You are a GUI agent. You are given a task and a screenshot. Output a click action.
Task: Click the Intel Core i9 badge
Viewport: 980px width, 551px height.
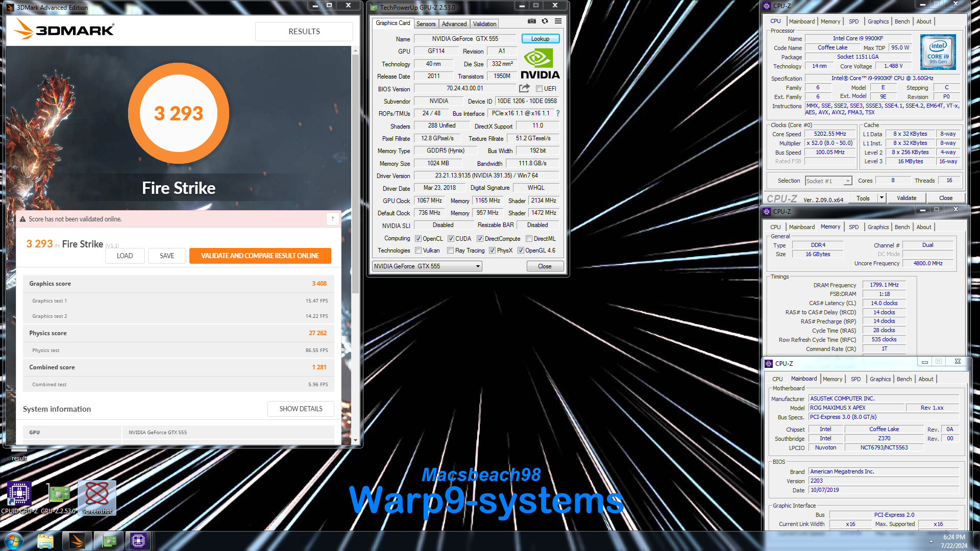tap(938, 52)
